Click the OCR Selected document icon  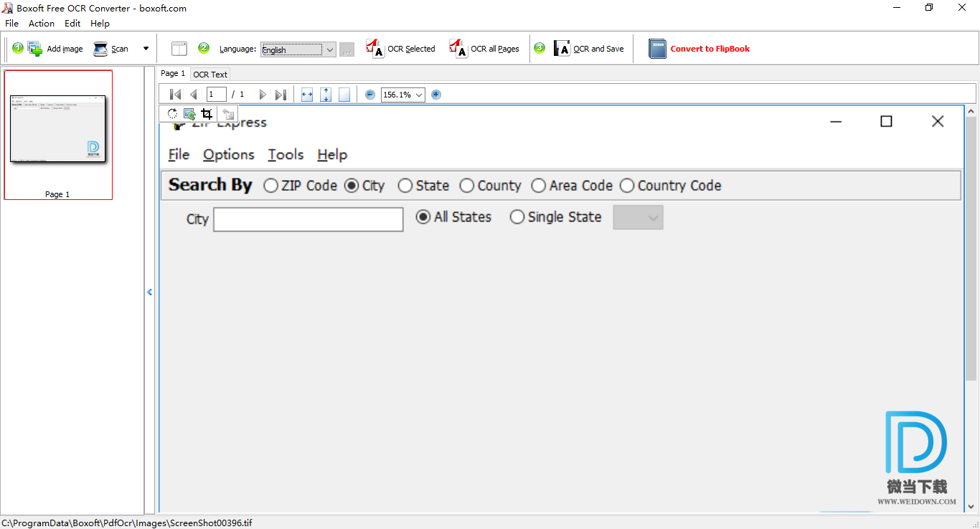375,49
